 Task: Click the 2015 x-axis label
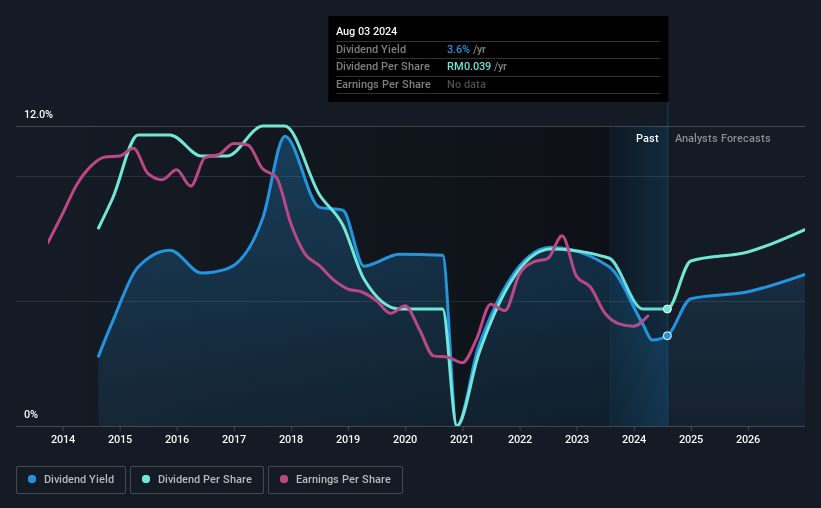pyautogui.click(x=120, y=439)
